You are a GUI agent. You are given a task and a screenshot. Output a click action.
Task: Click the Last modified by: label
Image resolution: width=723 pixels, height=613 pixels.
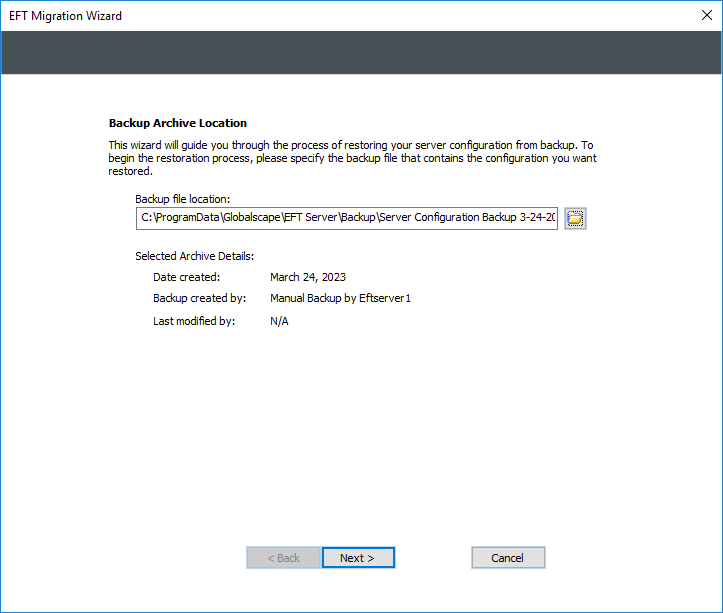pyautogui.click(x=193, y=321)
